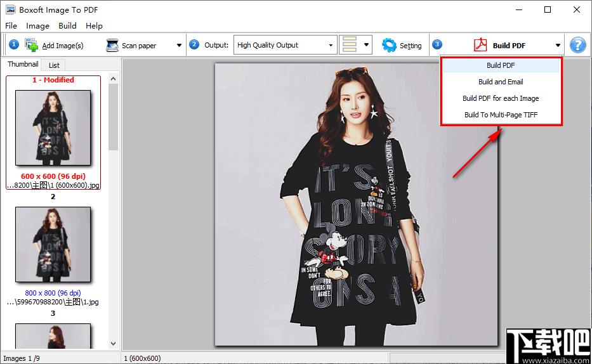Image resolution: width=592 pixels, height=364 pixels.
Task: Choose Build and Email option
Action: 501,82
